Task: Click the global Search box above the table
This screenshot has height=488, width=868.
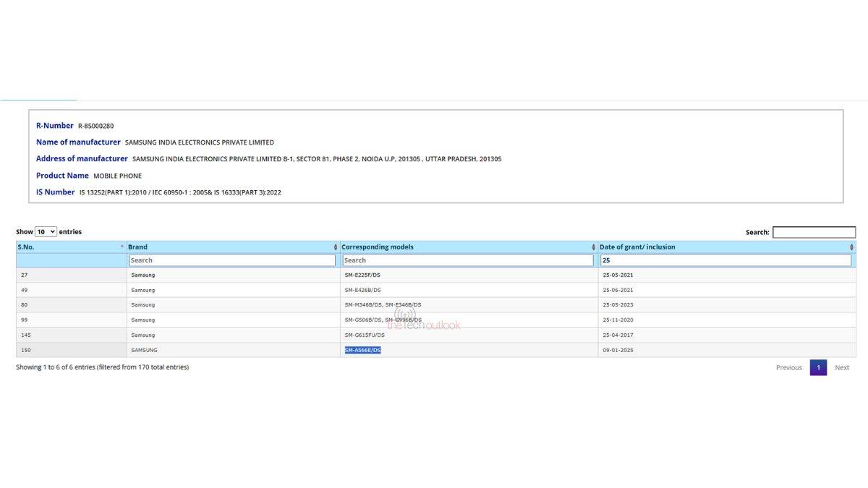Action: pos(814,232)
